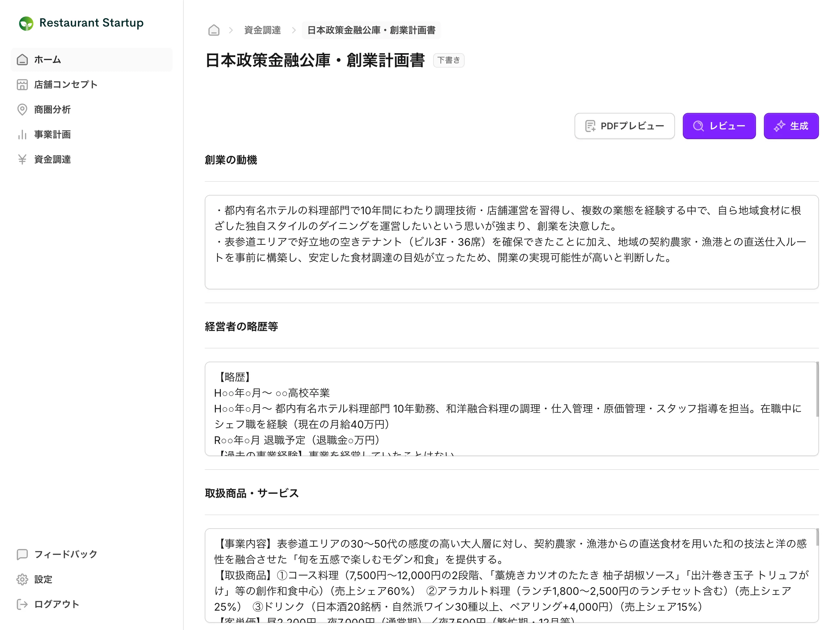
Task: Click the document icon in PDFプレビュー button
Action: pos(590,126)
